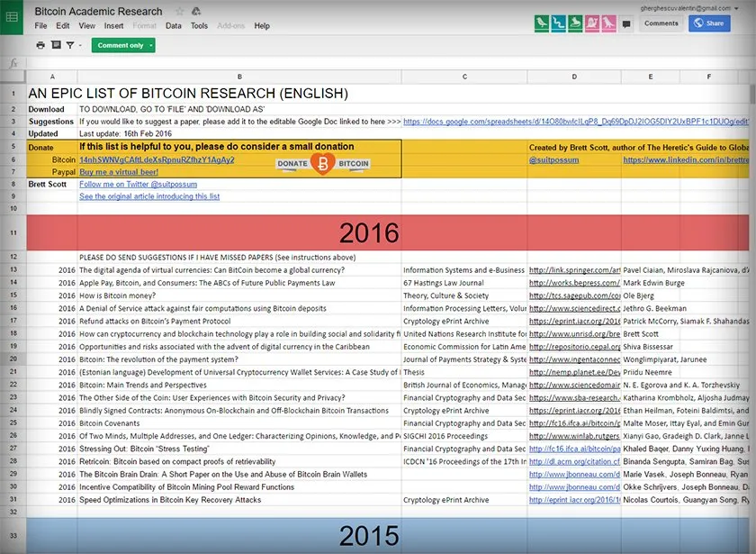Expand the Comment only dropdown
The height and width of the screenshot is (554, 756).
click(151, 45)
